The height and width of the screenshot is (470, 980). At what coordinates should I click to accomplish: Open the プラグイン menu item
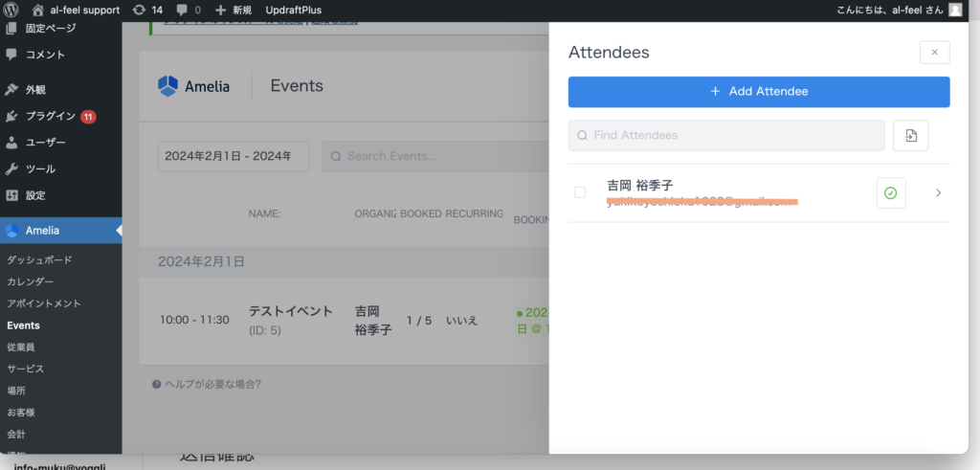pyautogui.click(x=51, y=116)
